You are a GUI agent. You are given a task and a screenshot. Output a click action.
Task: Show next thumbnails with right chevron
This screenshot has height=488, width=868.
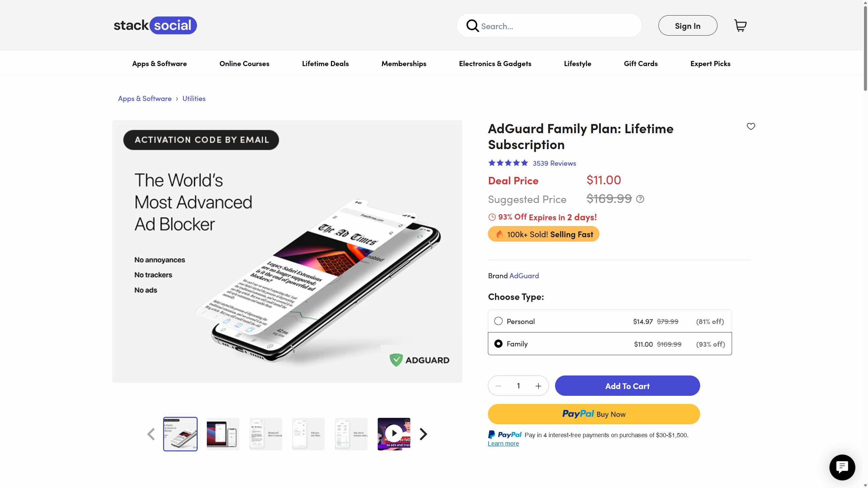point(423,434)
